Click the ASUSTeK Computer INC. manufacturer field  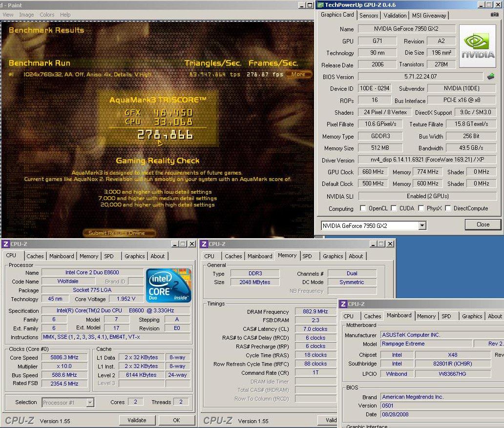coord(442,335)
